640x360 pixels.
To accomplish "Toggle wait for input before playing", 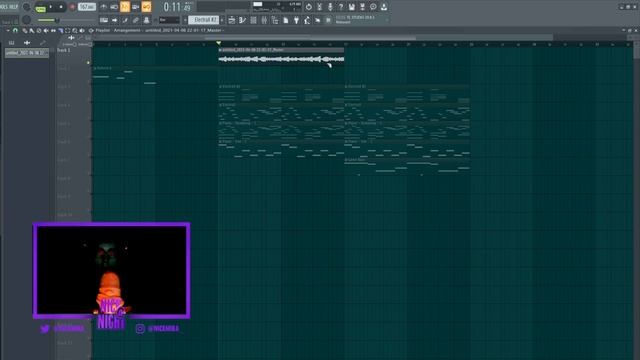I will point(114,7).
